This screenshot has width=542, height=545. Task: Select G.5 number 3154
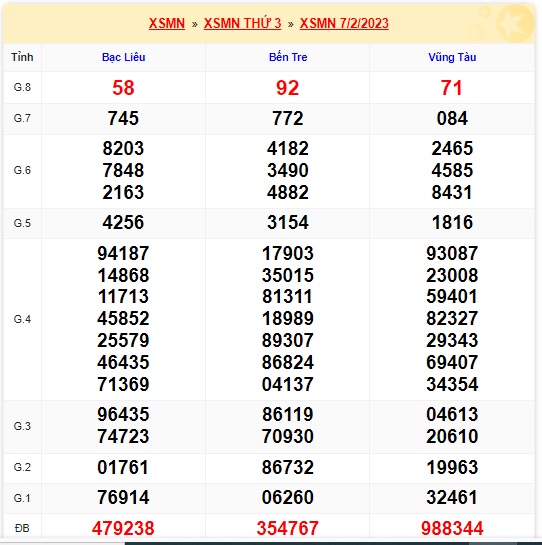coord(288,222)
